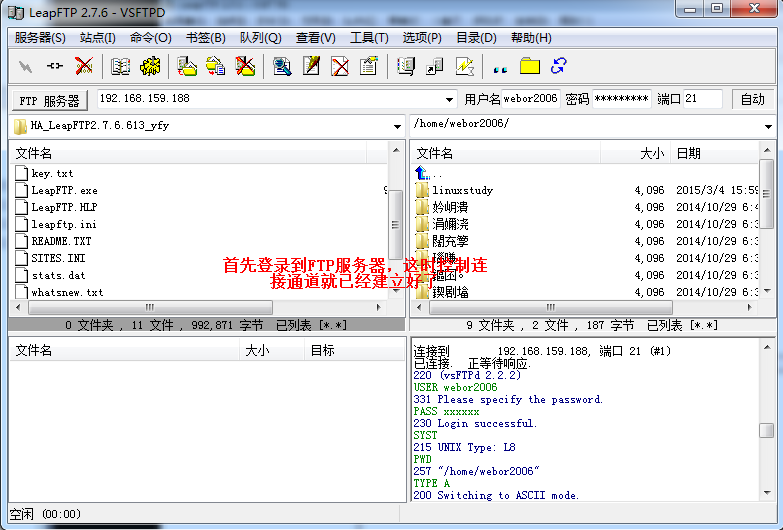The height and width of the screenshot is (530, 783).
Task: Click the remote pane horizontal scrollbar thumb
Action: [551, 307]
